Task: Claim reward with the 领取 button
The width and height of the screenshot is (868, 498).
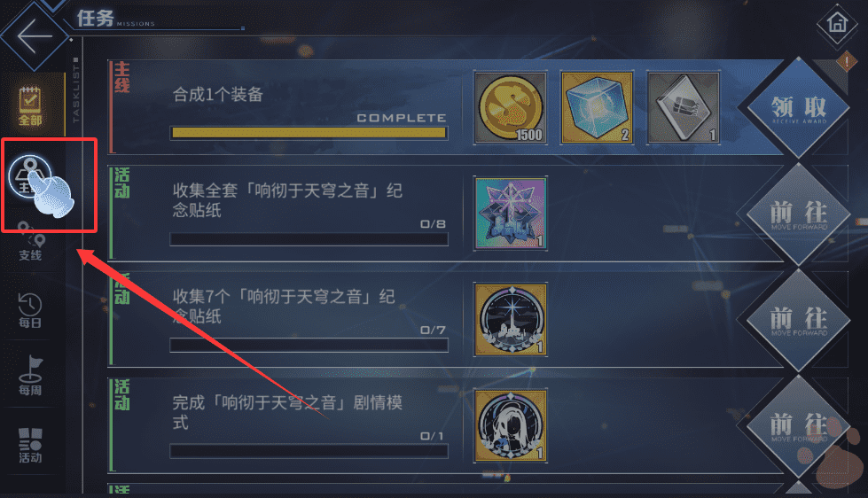Action: point(798,107)
